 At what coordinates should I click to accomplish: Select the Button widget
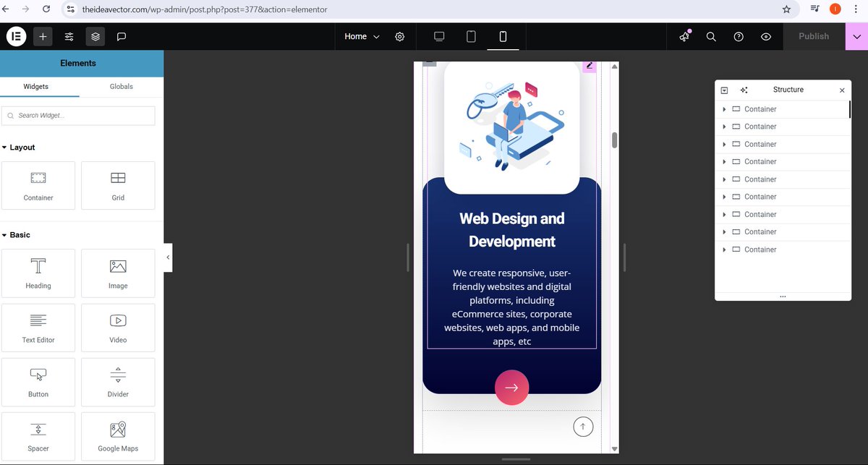coord(38,382)
